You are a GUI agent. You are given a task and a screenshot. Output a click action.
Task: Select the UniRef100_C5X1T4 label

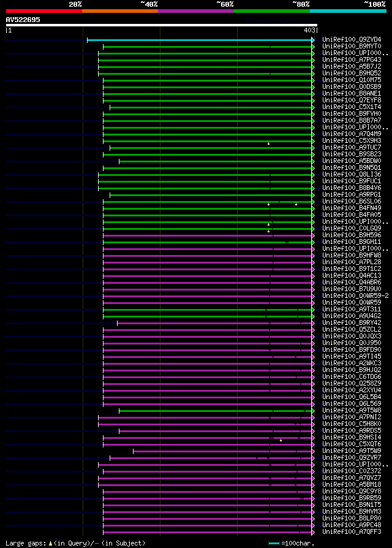click(352, 107)
